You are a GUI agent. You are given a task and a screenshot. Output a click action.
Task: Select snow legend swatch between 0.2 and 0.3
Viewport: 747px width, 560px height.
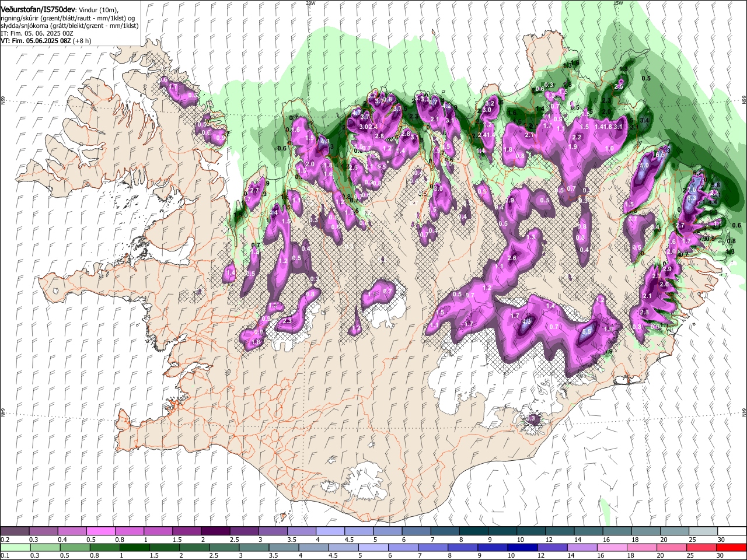15,531
